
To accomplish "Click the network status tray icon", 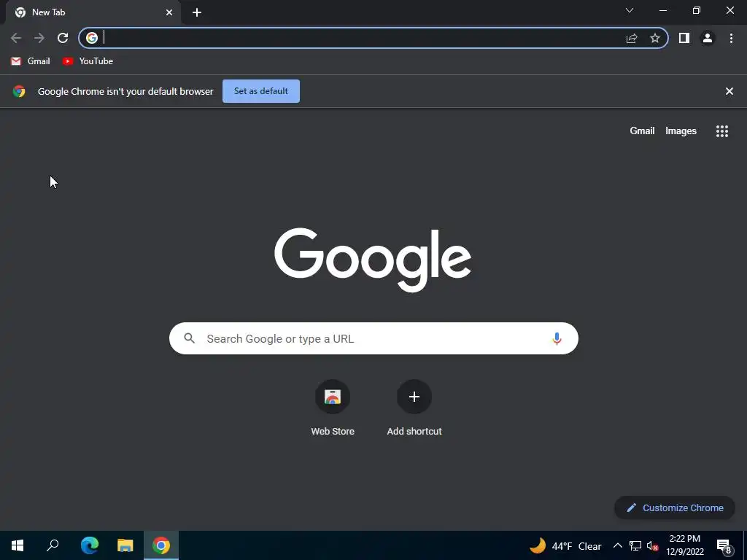I will [x=635, y=545].
